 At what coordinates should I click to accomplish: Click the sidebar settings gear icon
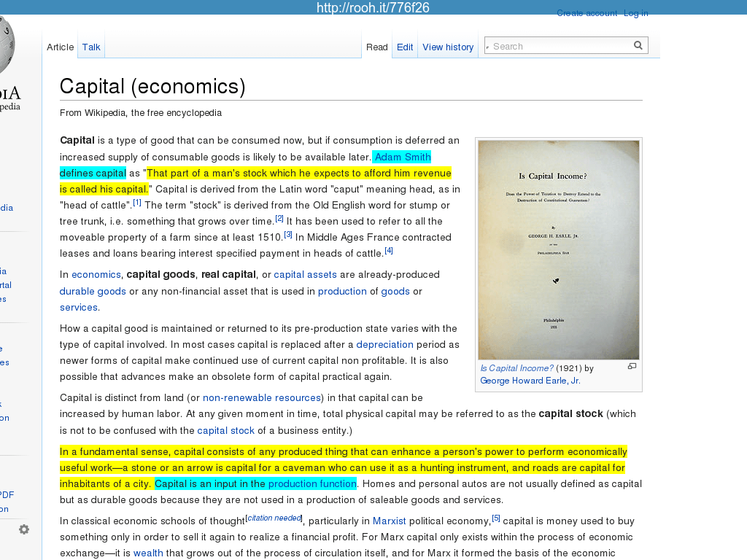pyautogui.click(x=24, y=529)
